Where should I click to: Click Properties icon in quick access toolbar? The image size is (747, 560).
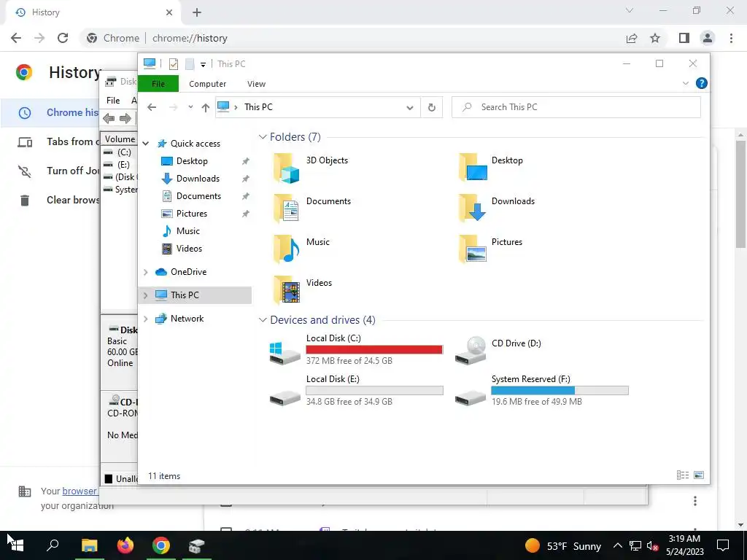(174, 64)
